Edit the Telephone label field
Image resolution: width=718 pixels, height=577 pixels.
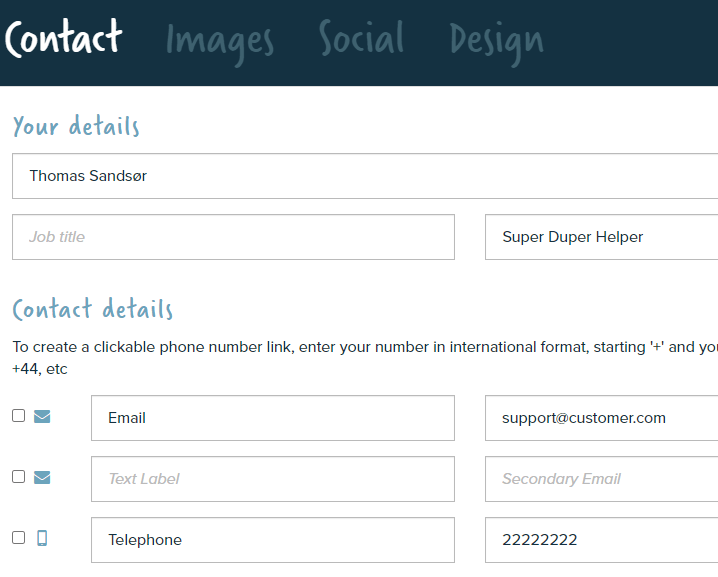272,540
